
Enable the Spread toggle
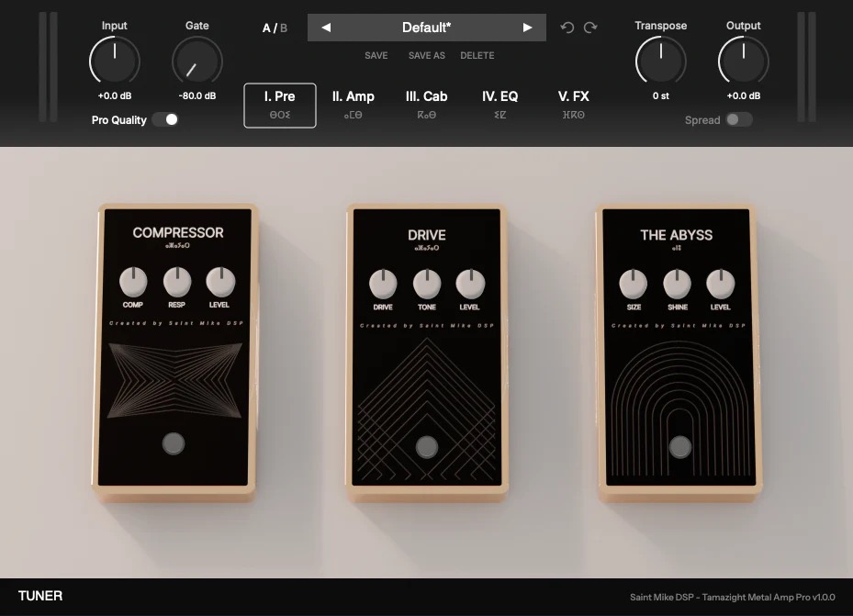pyautogui.click(x=739, y=119)
